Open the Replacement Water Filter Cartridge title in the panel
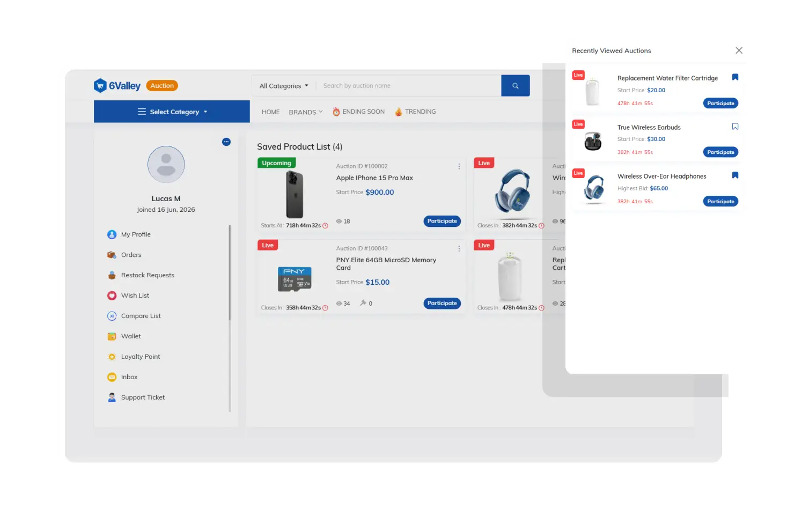787x532 pixels. [x=667, y=78]
